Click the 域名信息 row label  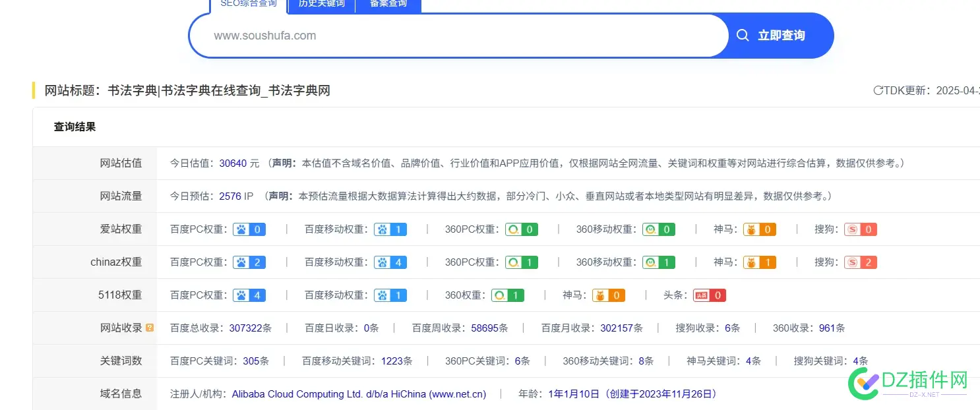[121, 394]
